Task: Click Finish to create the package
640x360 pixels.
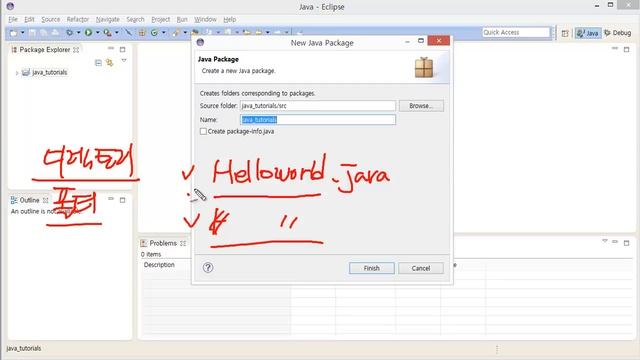Action: click(x=371, y=268)
